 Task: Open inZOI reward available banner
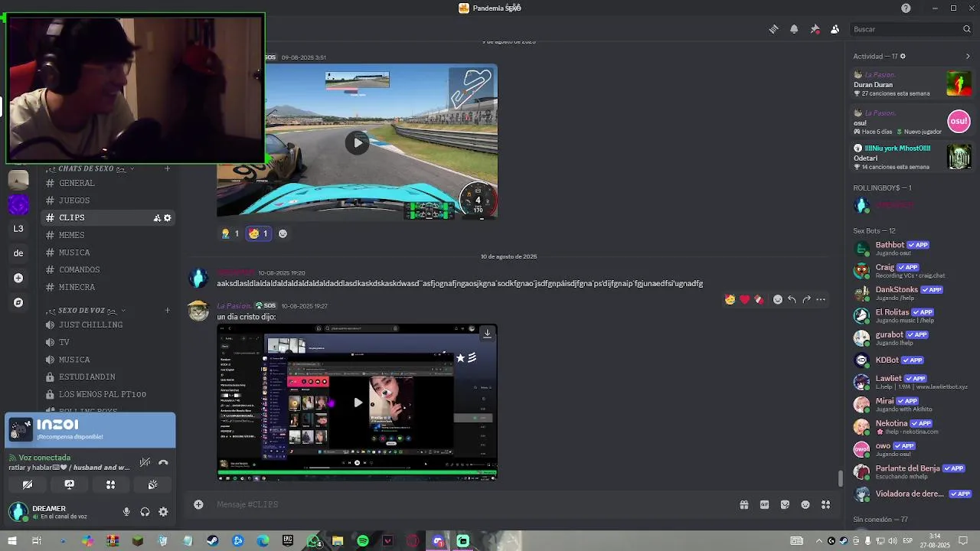(x=90, y=430)
